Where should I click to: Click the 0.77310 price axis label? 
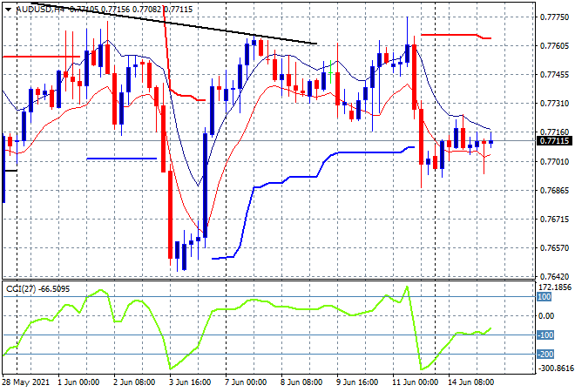554,104
